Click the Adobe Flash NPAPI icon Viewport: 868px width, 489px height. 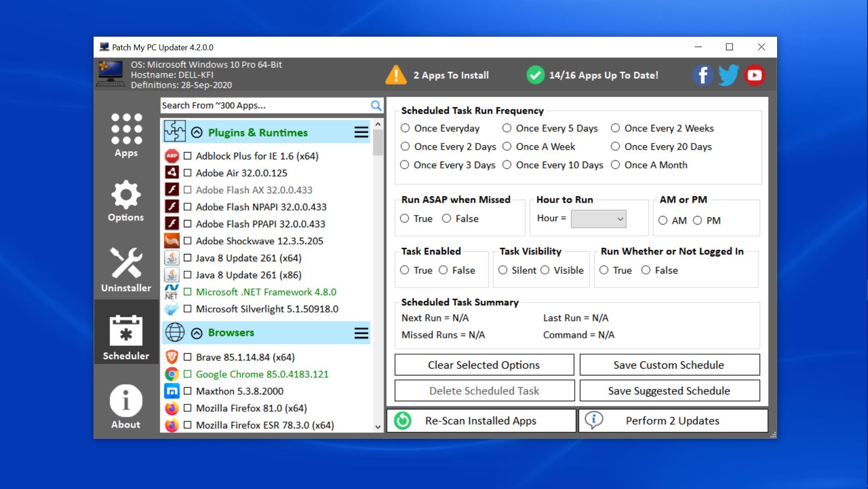172,207
